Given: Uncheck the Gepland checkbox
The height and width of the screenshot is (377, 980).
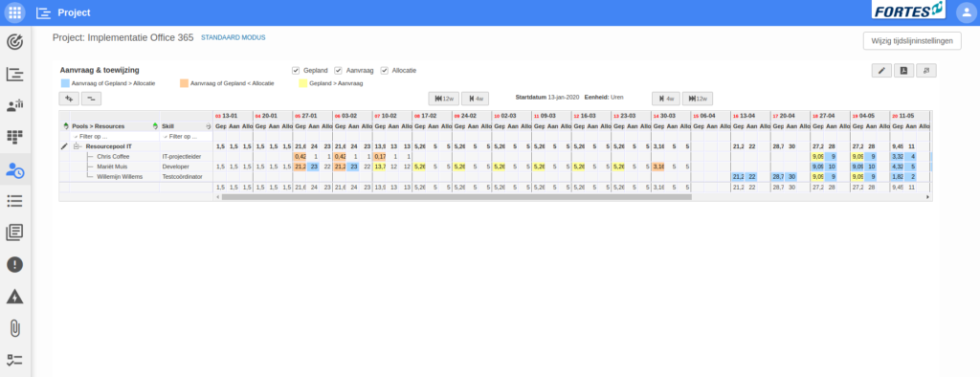Looking at the screenshot, I should tap(296, 70).
